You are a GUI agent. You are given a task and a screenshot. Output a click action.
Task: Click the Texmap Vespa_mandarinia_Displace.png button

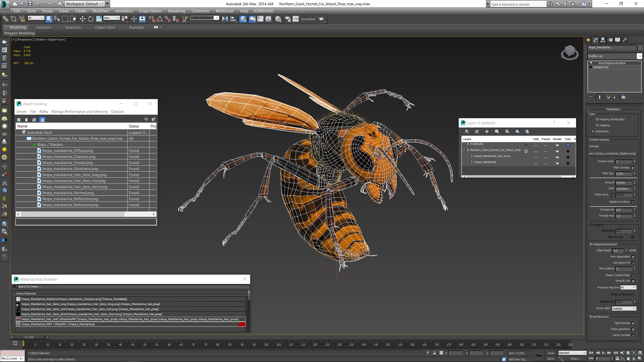click(x=613, y=154)
